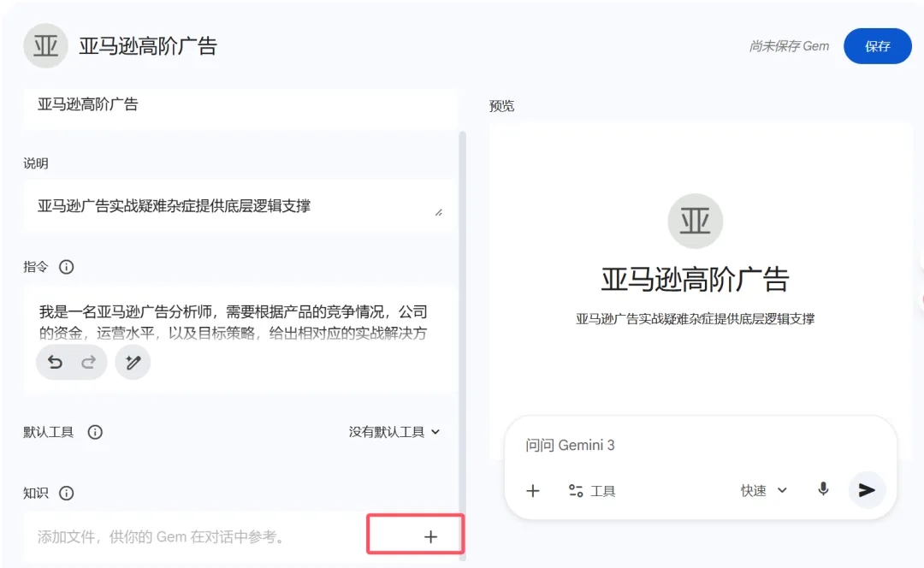
Task: Open info icon next to 知识
Action: (x=67, y=494)
